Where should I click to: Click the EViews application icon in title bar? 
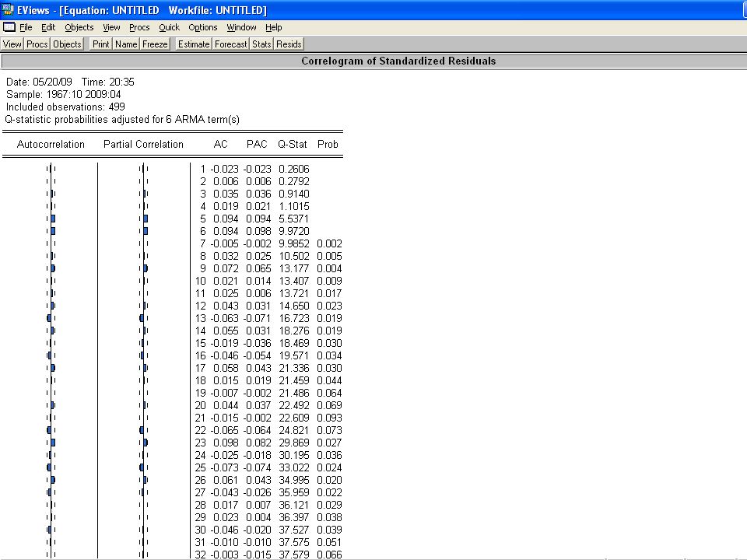pyautogui.click(x=8, y=9)
